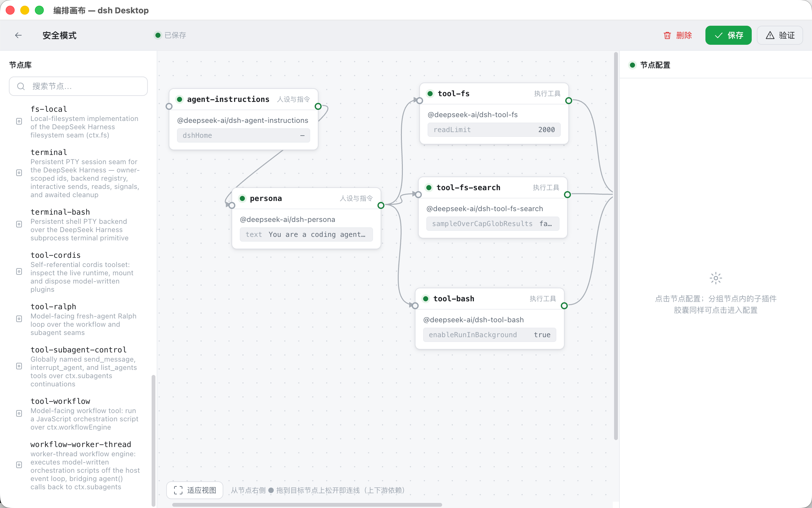
Task: Select the persona node's input port
Action: pos(232,206)
